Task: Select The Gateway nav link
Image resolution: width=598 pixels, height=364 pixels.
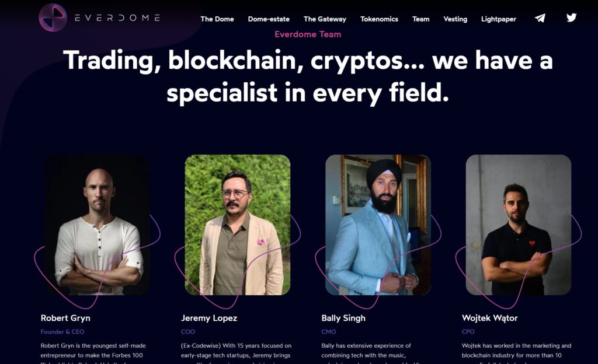Action: pyautogui.click(x=325, y=19)
